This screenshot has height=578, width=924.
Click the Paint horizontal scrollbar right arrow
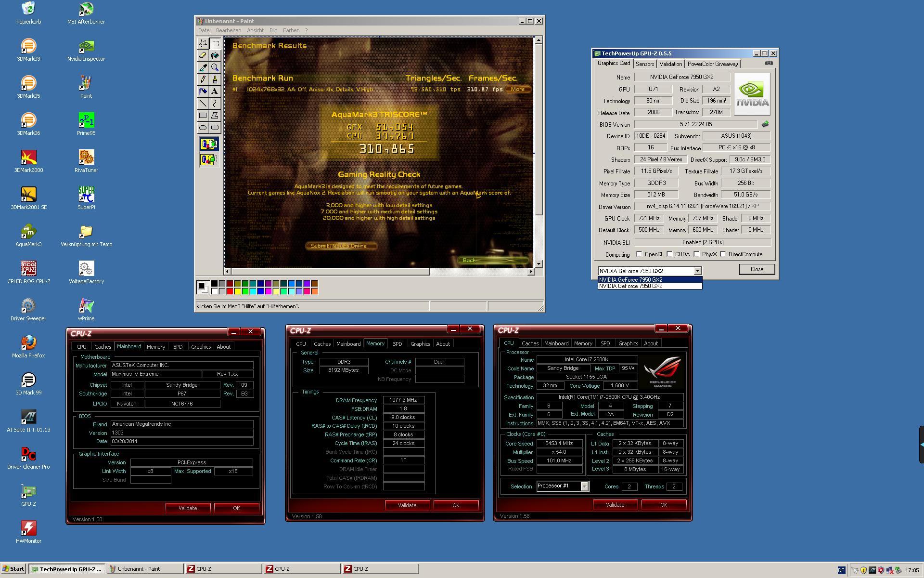(531, 272)
